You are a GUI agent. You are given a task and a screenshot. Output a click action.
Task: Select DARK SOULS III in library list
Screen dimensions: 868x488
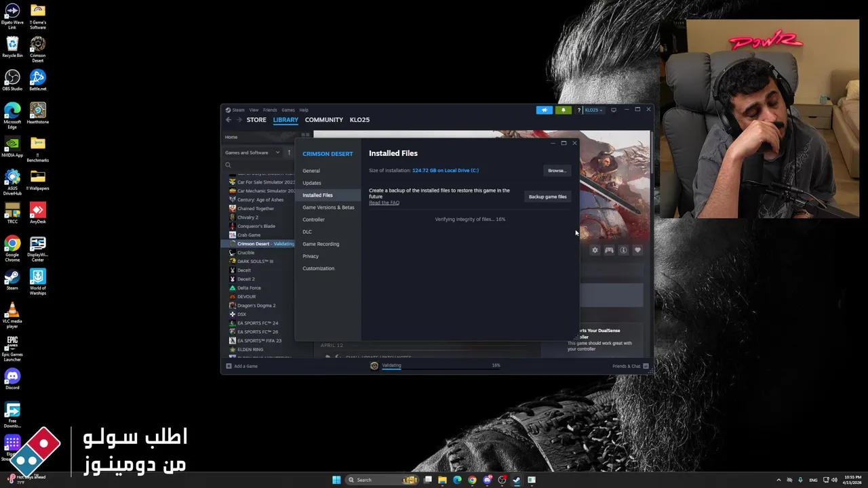click(x=255, y=262)
